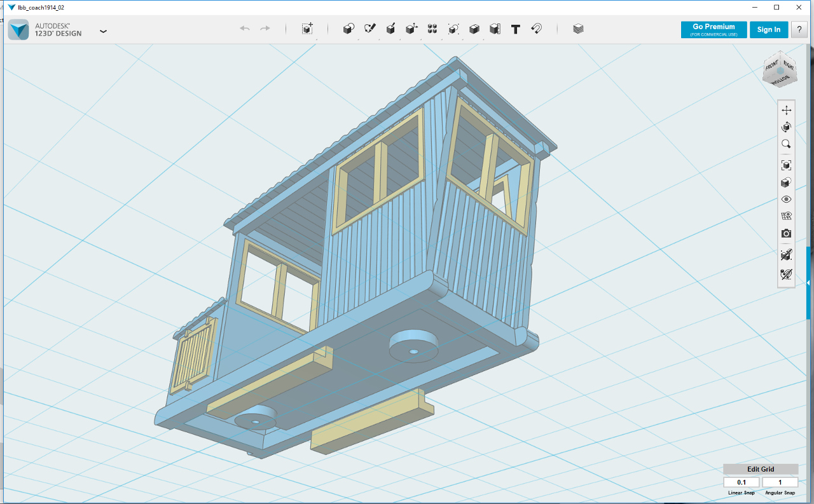814x504 pixels.
Task: Open the Combine tool menu
Action: pos(474,29)
